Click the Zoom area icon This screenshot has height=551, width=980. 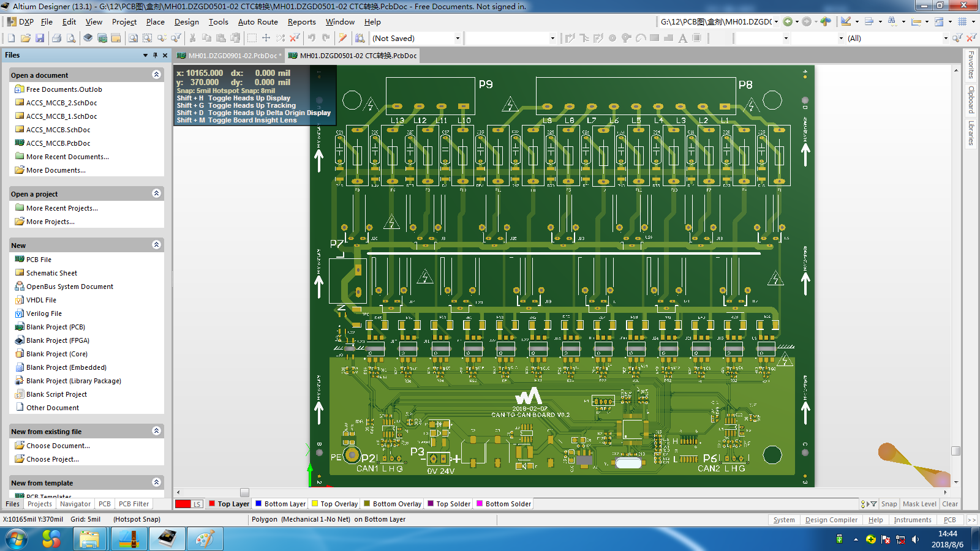[x=147, y=38]
